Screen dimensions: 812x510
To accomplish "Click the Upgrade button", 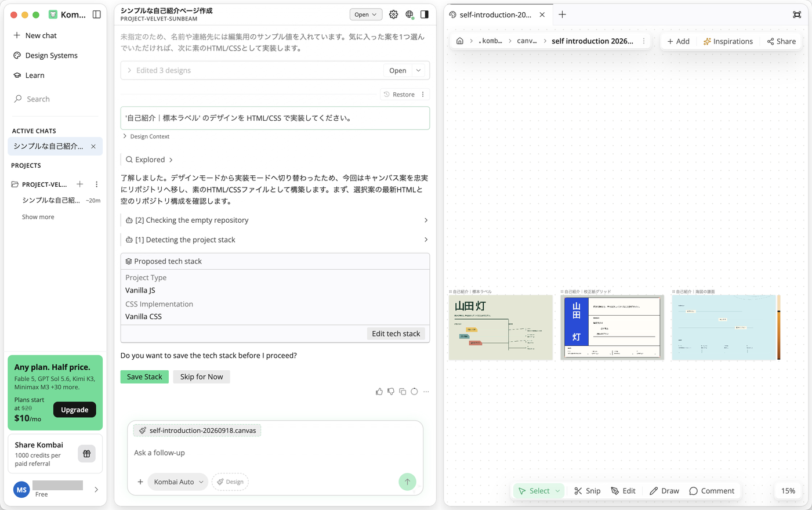I will point(75,410).
